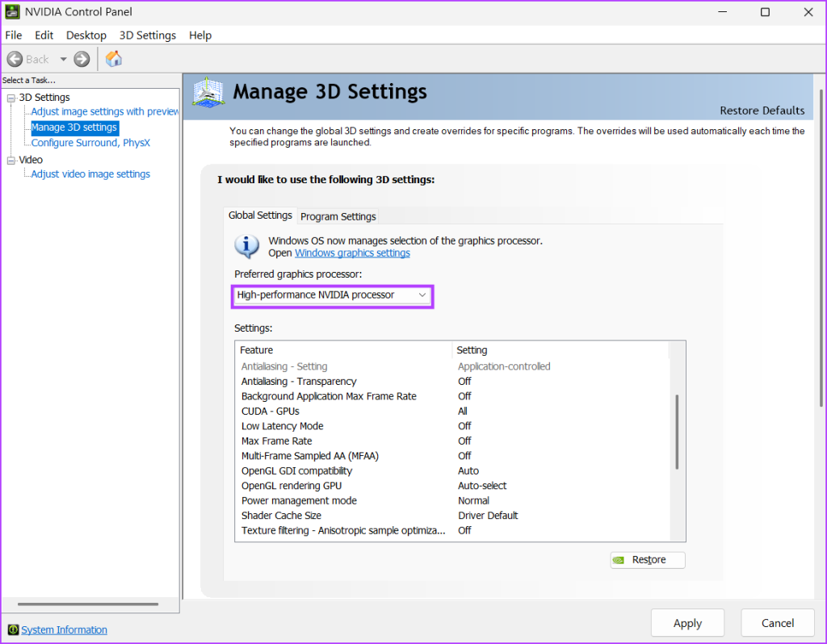The image size is (827, 644).
Task: Open the File menu
Action: (x=14, y=36)
